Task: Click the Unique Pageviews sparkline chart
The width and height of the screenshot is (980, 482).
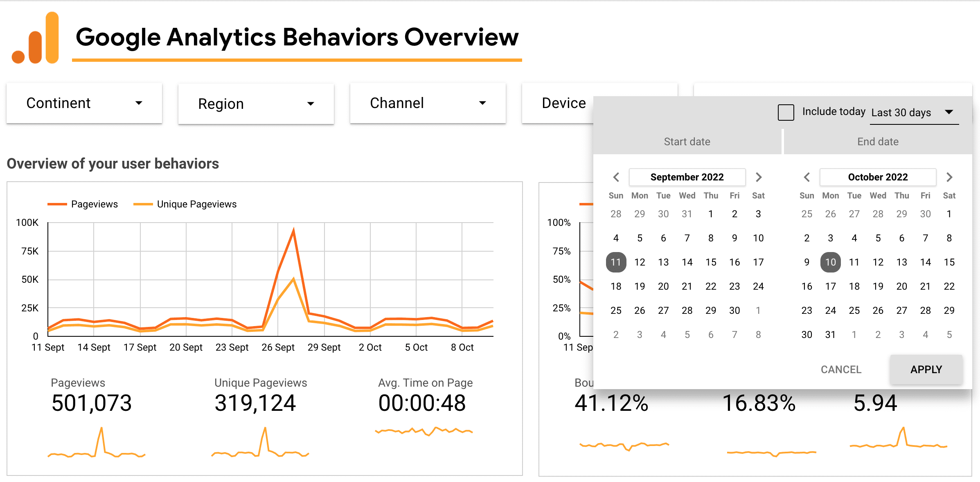Action: [260, 442]
